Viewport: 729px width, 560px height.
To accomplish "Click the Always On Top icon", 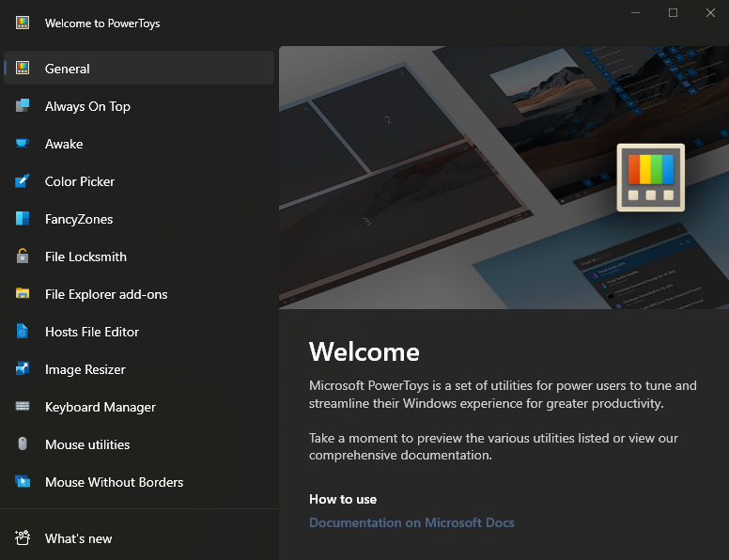I will (x=23, y=106).
